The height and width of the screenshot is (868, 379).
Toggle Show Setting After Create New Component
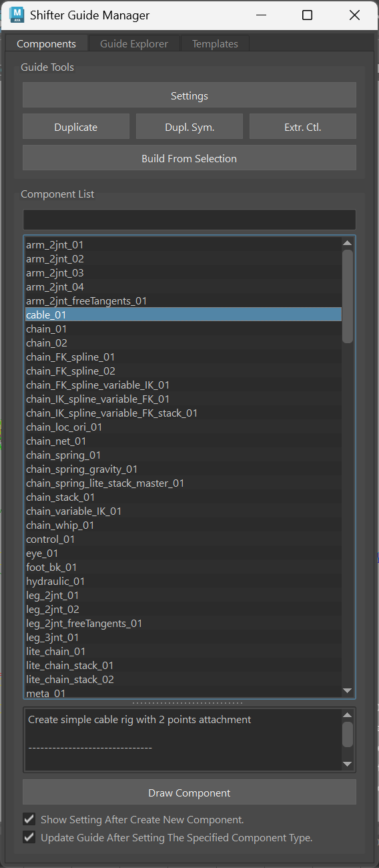pyautogui.click(x=29, y=819)
